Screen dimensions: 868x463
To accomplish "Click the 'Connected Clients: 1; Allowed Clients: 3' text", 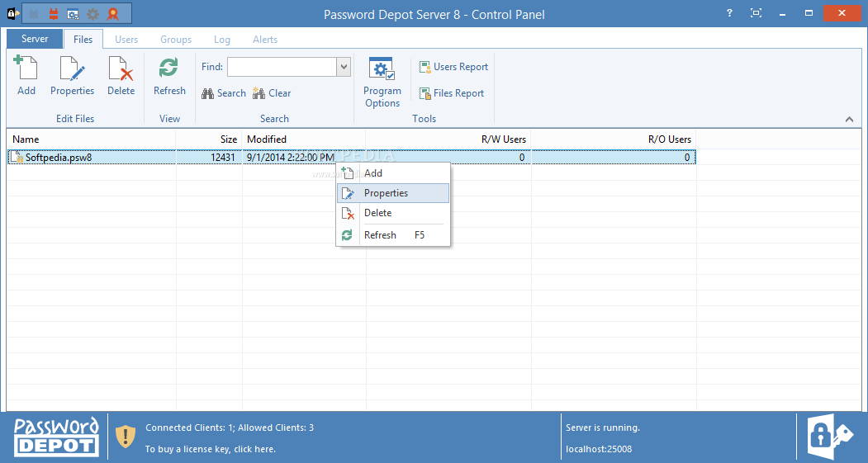I will (230, 428).
